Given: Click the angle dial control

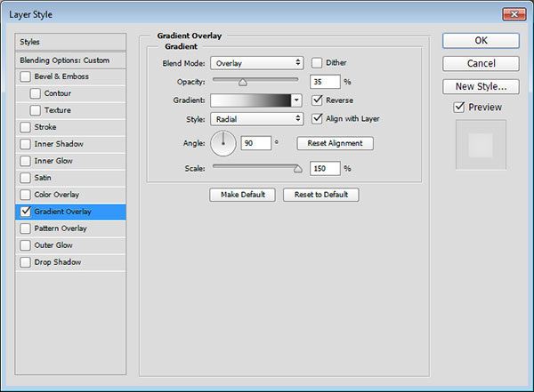Looking at the screenshot, I should coord(223,142).
